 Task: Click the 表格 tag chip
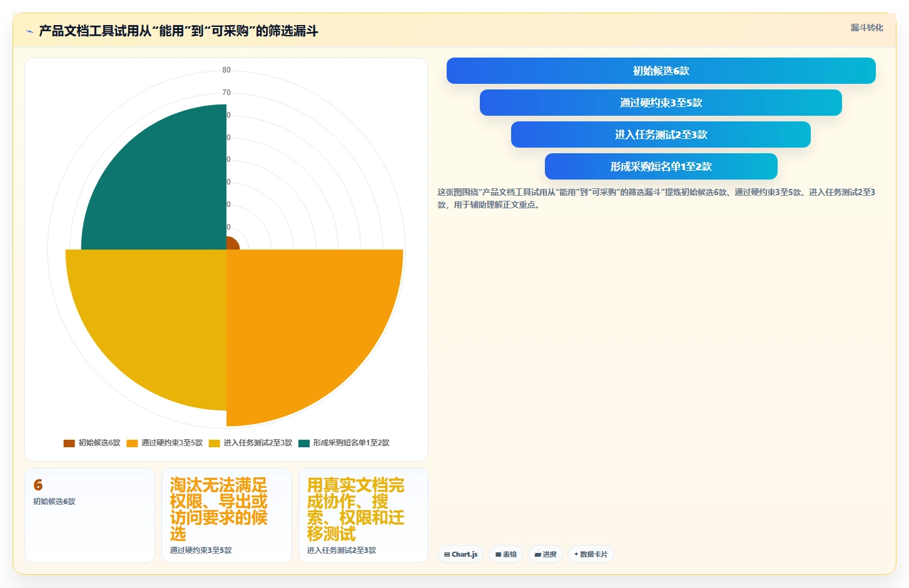tap(505, 554)
